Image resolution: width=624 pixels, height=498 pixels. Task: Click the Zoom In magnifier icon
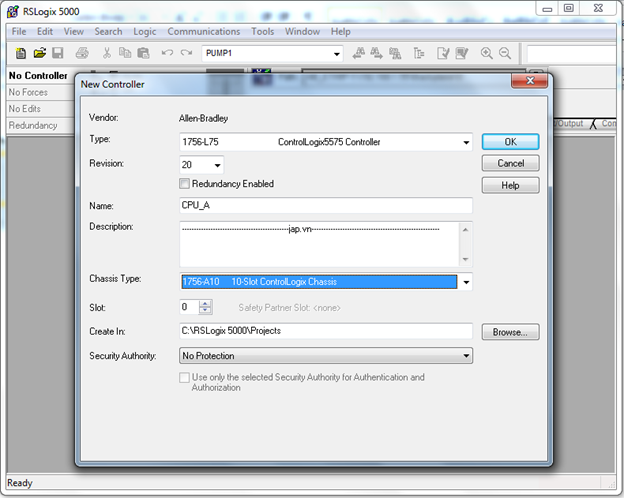(x=486, y=53)
